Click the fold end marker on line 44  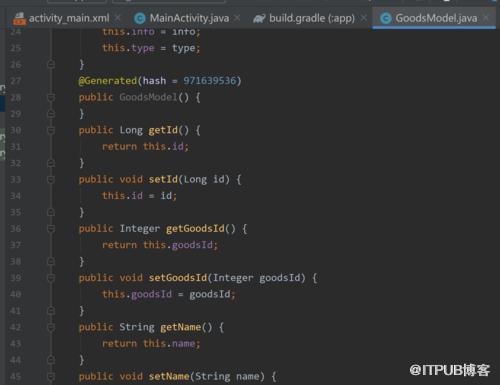[x=51, y=360]
